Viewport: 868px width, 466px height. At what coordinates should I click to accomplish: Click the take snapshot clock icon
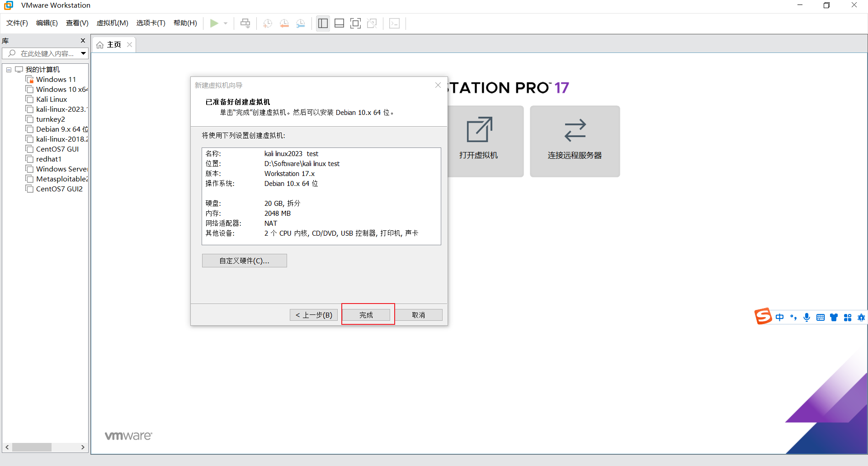pos(268,23)
